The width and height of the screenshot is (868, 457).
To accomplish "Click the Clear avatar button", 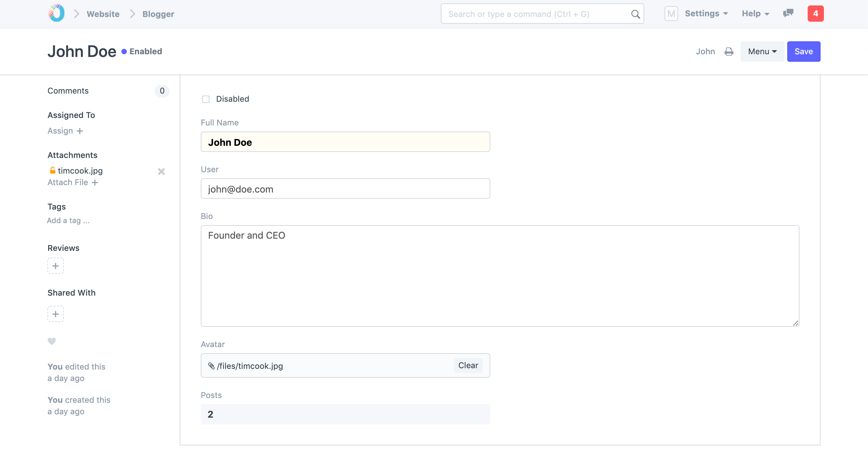I will (x=468, y=365).
